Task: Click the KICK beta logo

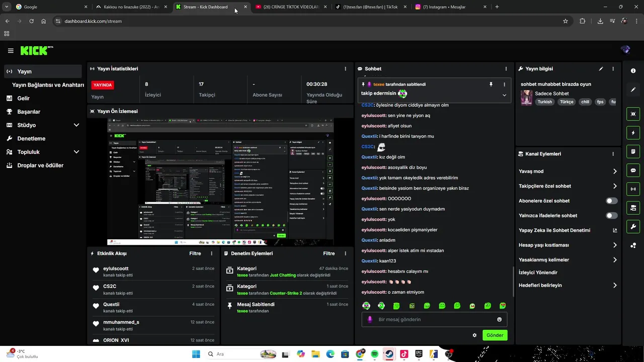Action: 36,50
